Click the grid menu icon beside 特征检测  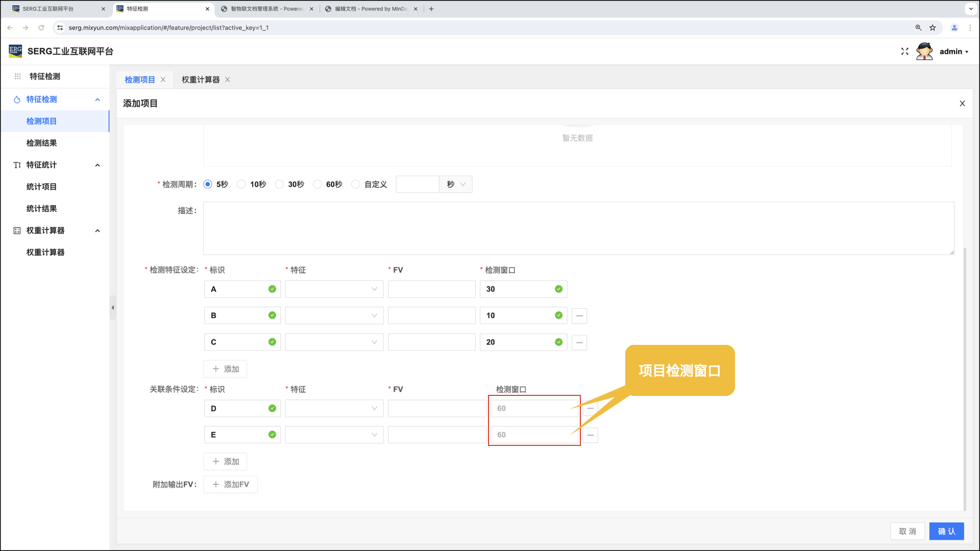coord(17,77)
